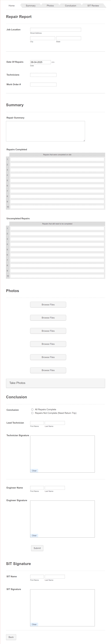Clear the Technician Signature pad
This screenshot has width=111, height=644.
tap(34, 471)
